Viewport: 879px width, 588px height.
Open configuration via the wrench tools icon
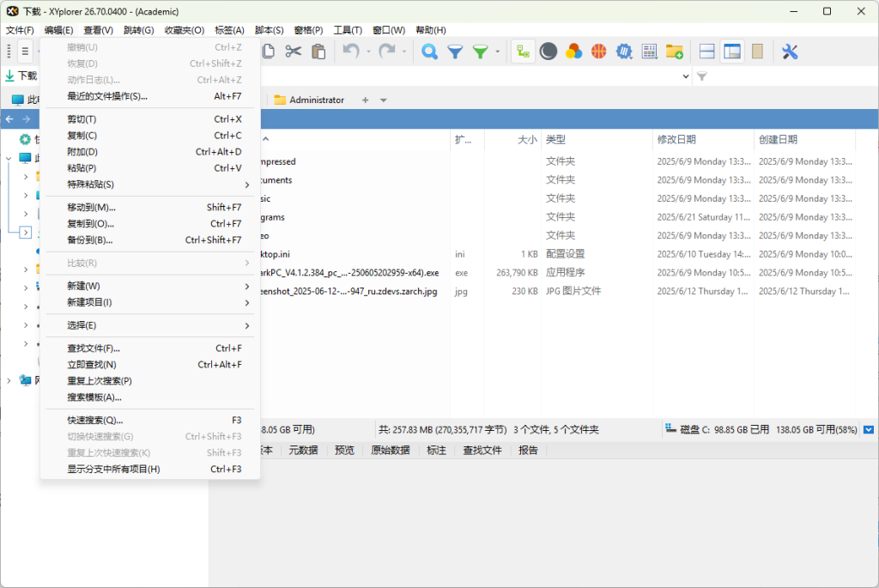(x=790, y=52)
